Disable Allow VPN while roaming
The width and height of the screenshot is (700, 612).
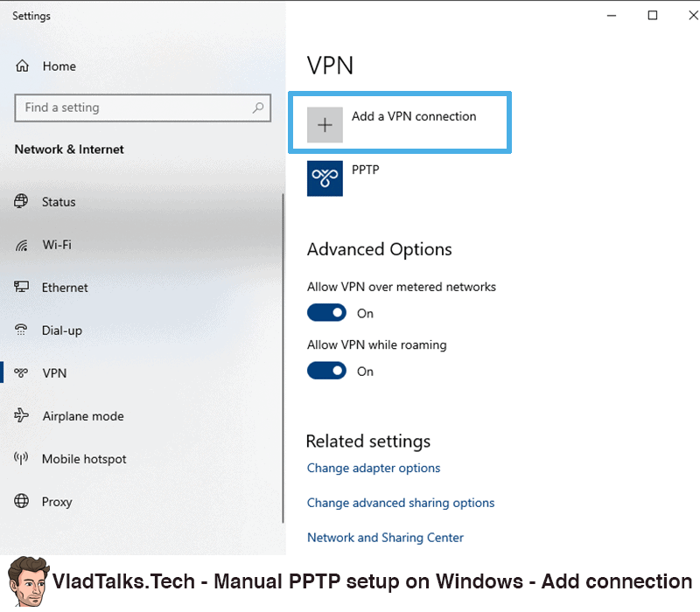click(x=326, y=370)
